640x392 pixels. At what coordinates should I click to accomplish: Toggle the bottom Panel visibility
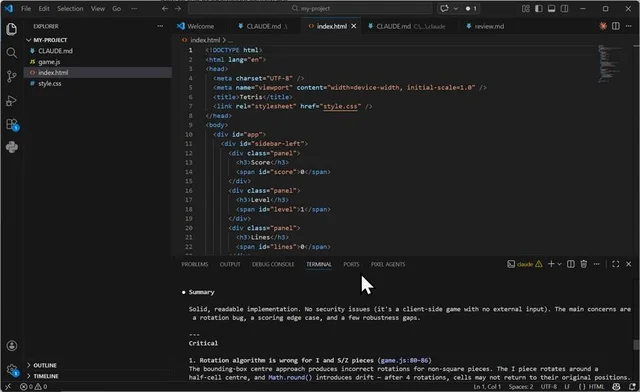point(551,9)
